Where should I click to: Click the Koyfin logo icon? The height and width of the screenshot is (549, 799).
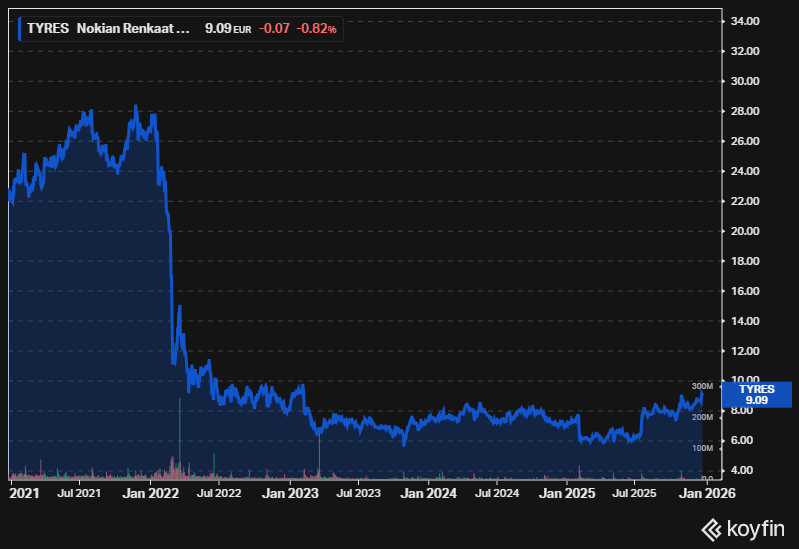click(712, 528)
